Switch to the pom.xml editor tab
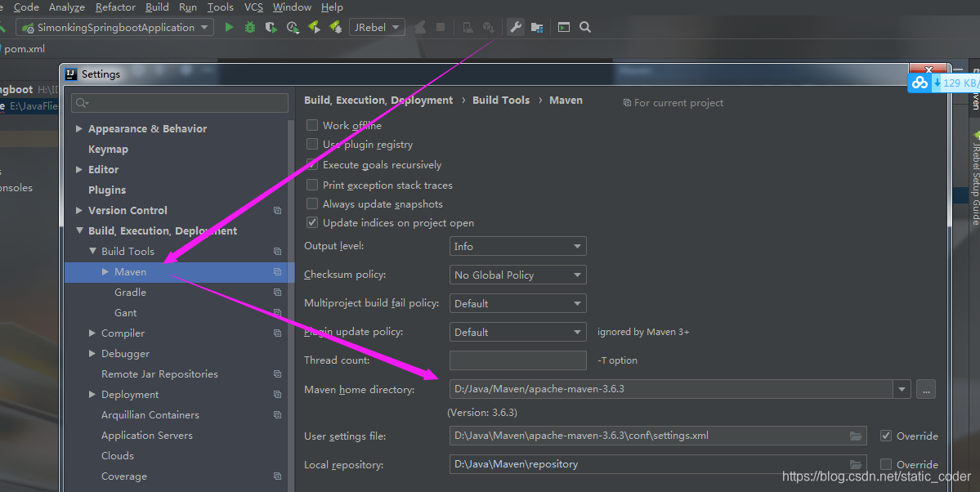 23,49
